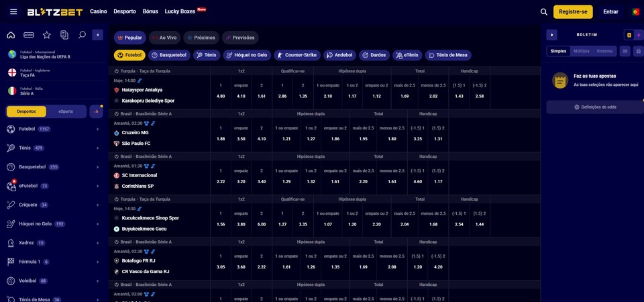
Task: Open Definições de odds settings
Action: 595,107
